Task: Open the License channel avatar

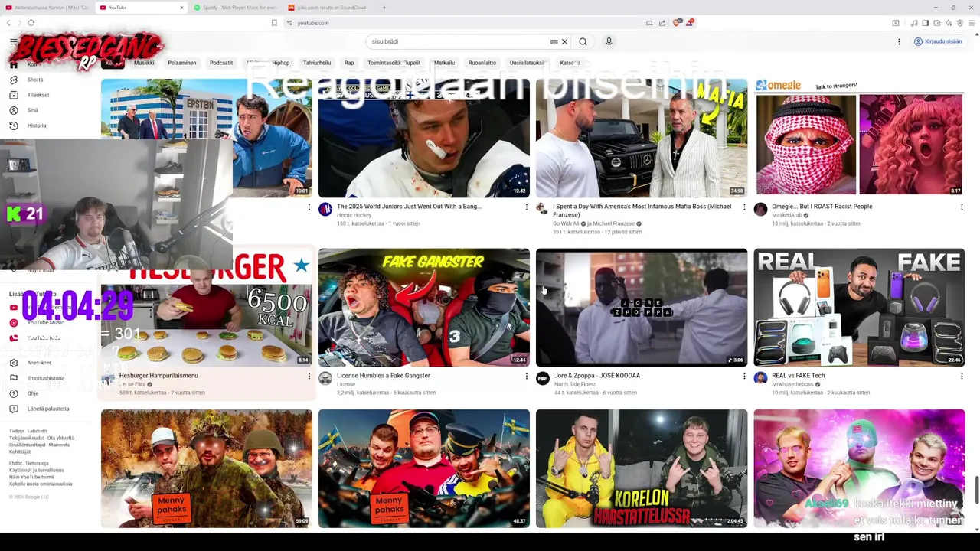Action: point(325,379)
